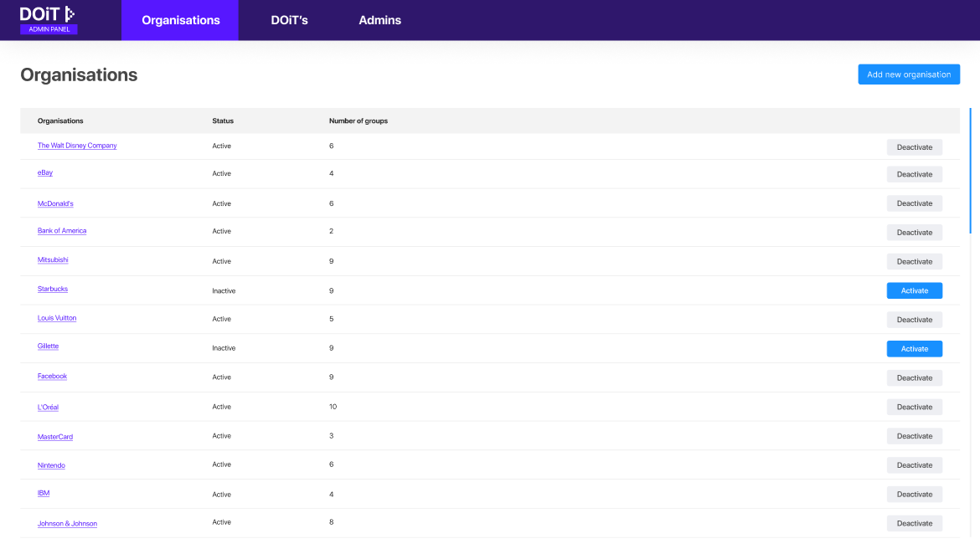Image resolution: width=980 pixels, height=549 pixels.
Task: Open the Starbucks organisation link
Action: pyautogui.click(x=53, y=289)
